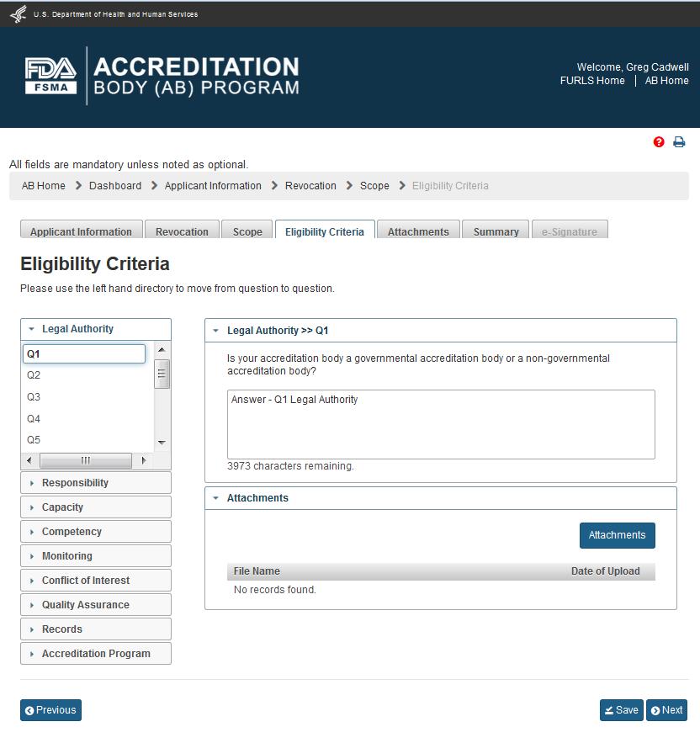Screen dimensions: 700x743
Task: Click the HHS eagle logo icon
Action: (18, 14)
